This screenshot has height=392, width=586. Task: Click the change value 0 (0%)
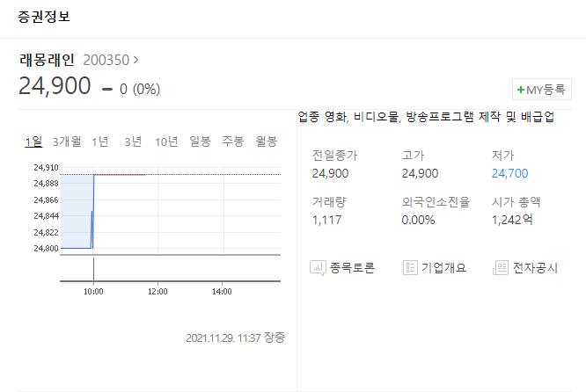pyautogui.click(x=140, y=89)
